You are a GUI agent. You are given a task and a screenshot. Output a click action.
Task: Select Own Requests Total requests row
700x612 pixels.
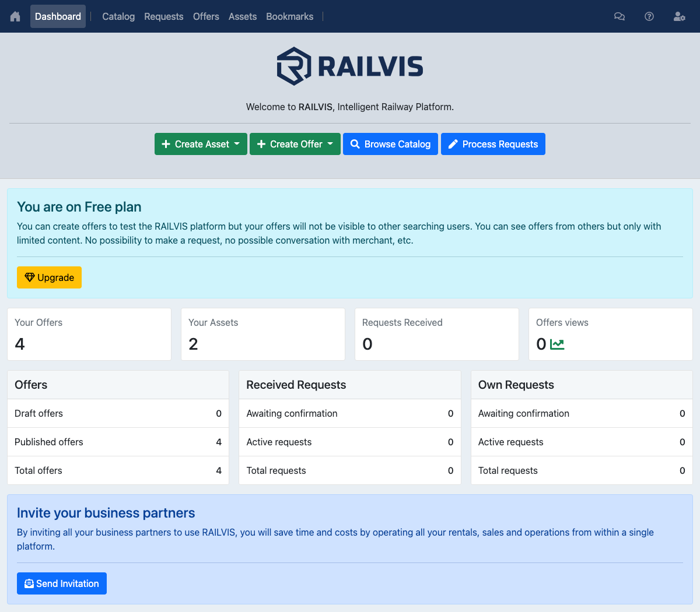coord(582,470)
